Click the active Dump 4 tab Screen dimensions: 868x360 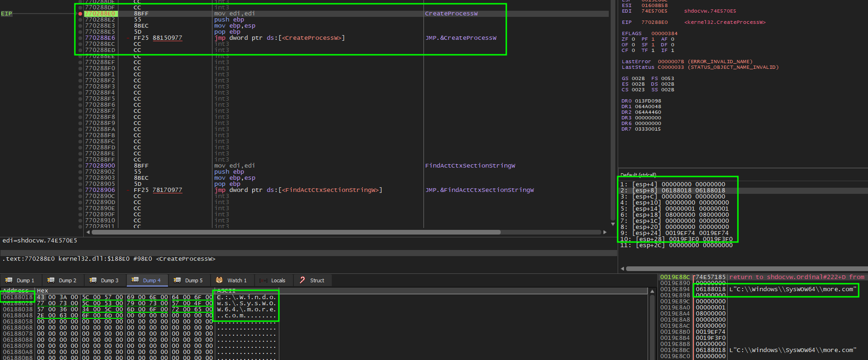pyautogui.click(x=147, y=280)
